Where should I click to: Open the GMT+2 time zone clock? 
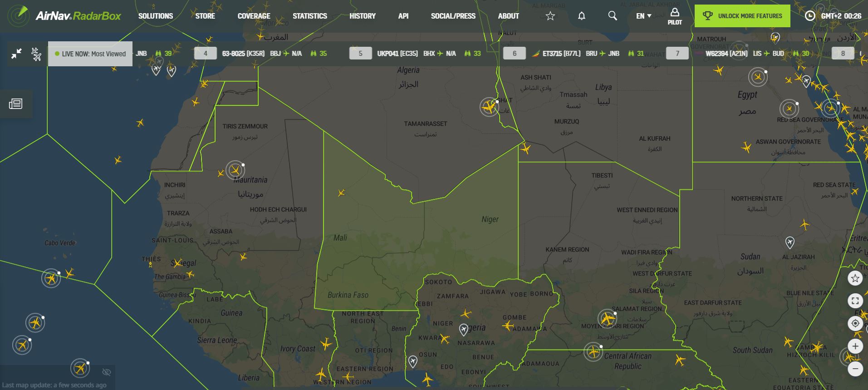833,16
